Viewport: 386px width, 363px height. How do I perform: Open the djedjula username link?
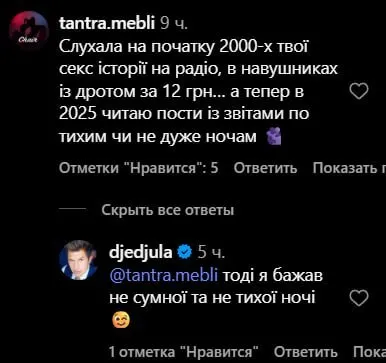140,252
